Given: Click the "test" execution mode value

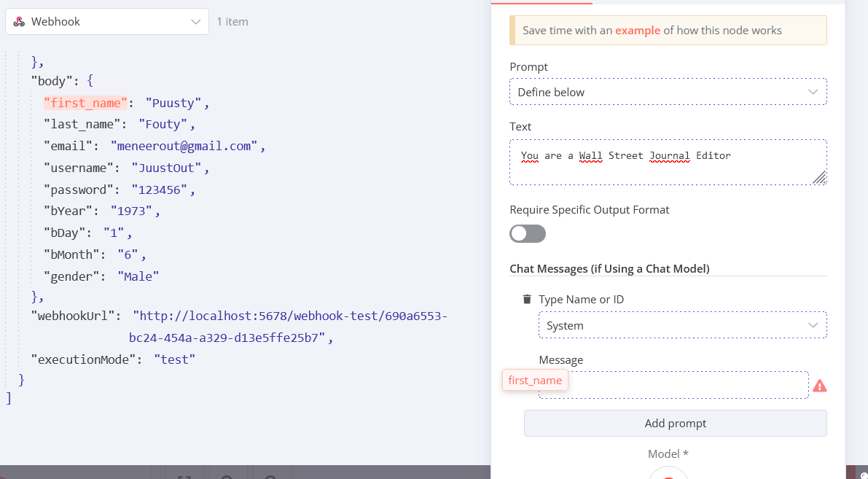Looking at the screenshot, I should tap(175, 359).
